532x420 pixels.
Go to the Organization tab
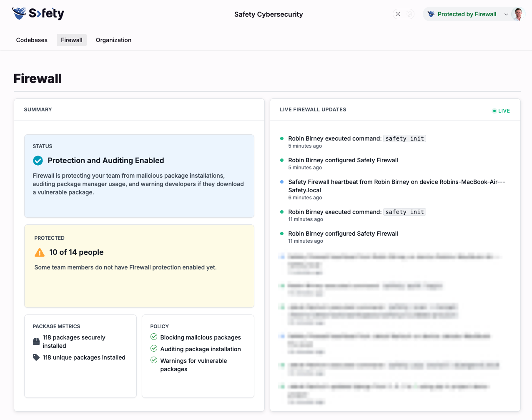click(x=113, y=40)
